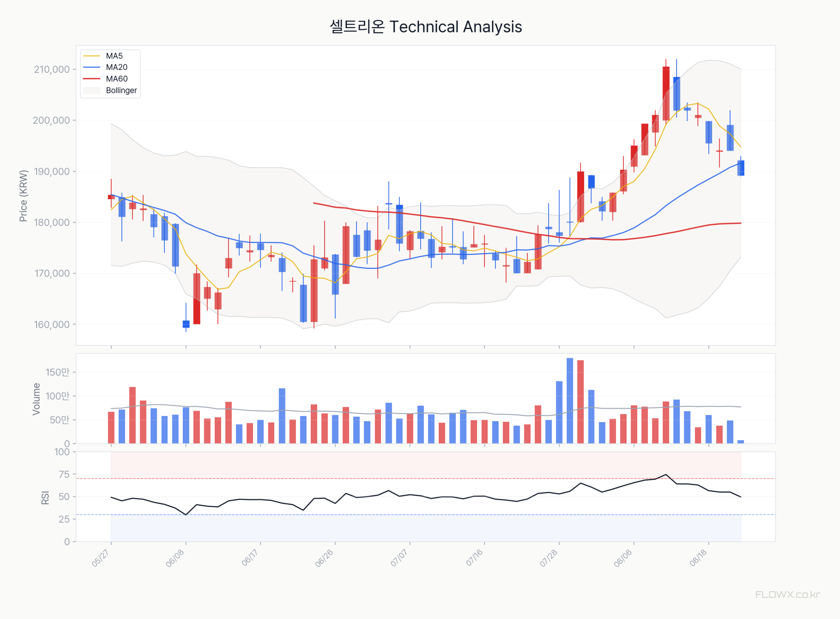Click the "190,000" price axis tick
This screenshot has width=840, height=619.
[52, 172]
